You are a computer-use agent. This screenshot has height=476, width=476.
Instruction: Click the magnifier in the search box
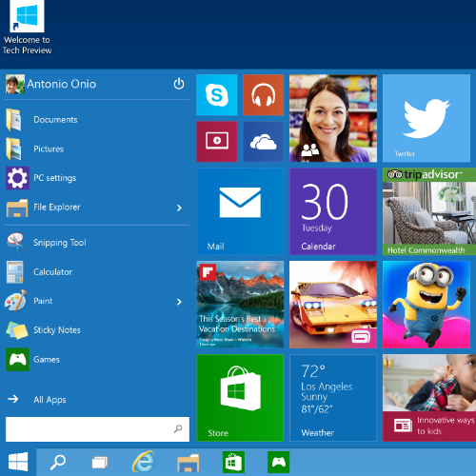[178, 429]
